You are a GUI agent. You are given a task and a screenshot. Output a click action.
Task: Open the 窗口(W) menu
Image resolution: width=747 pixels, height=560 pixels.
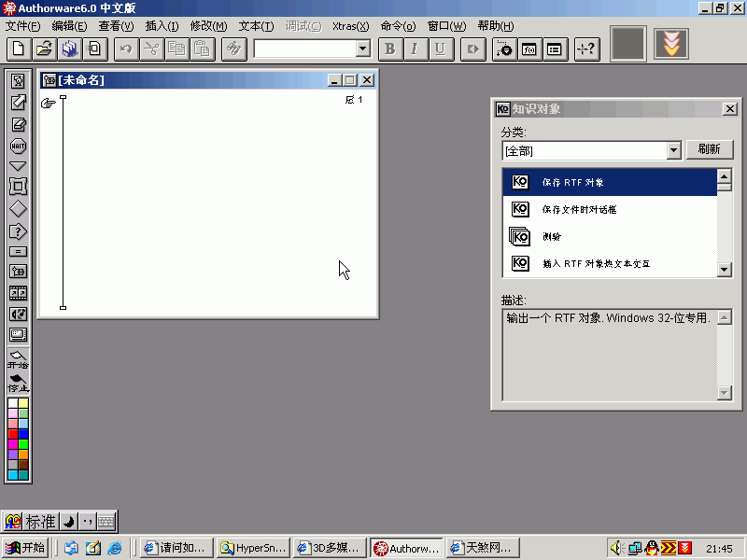point(446,26)
